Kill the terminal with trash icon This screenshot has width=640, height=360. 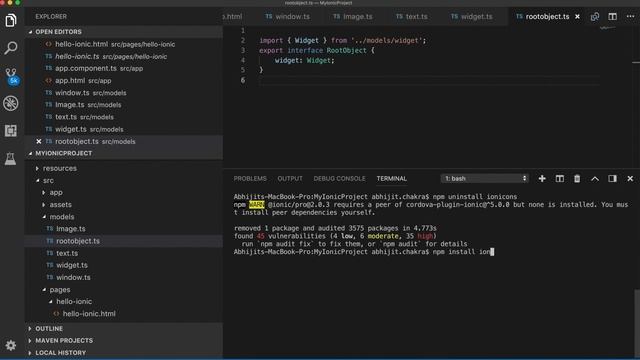point(577,179)
